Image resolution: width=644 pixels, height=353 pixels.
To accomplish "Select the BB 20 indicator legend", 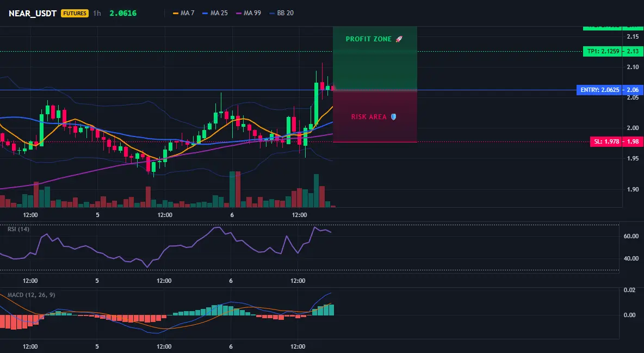I will click(282, 13).
